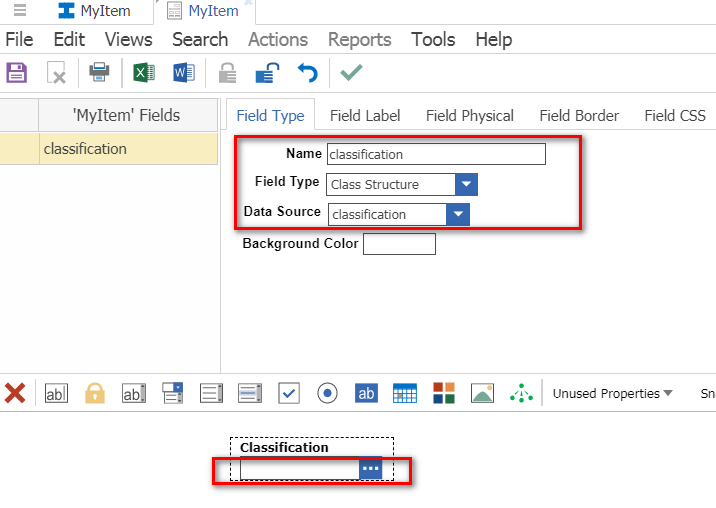This screenshot has width=716, height=508.
Task: Click the grey locked padlock icon
Action: click(227, 73)
